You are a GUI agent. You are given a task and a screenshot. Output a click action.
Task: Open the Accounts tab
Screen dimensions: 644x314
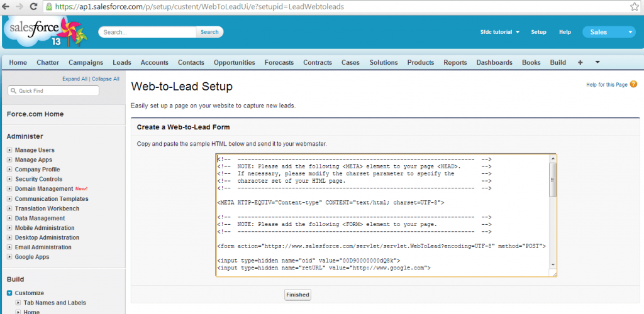point(155,62)
